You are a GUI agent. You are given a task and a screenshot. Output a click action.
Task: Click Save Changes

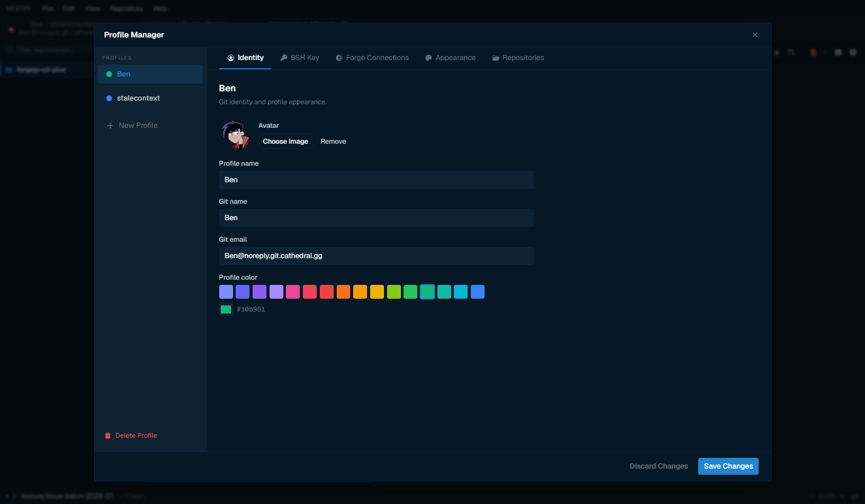pyautogui.click(x=728, y=467)
